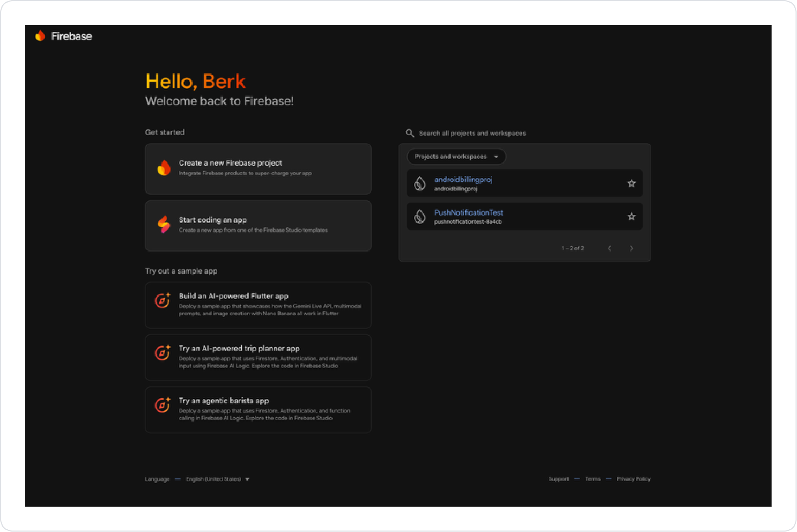Click 'Try out a sample app' label

pos(181,271)
